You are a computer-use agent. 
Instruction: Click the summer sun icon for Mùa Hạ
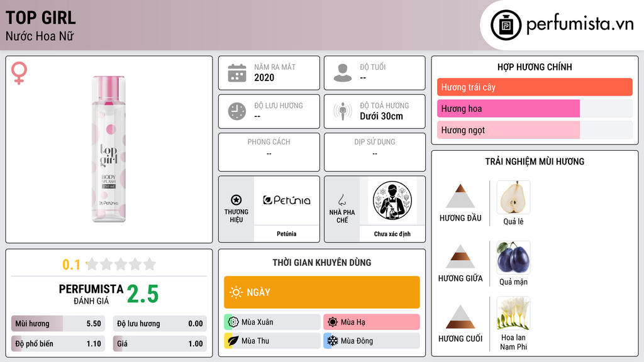click(x=333, y=322)
